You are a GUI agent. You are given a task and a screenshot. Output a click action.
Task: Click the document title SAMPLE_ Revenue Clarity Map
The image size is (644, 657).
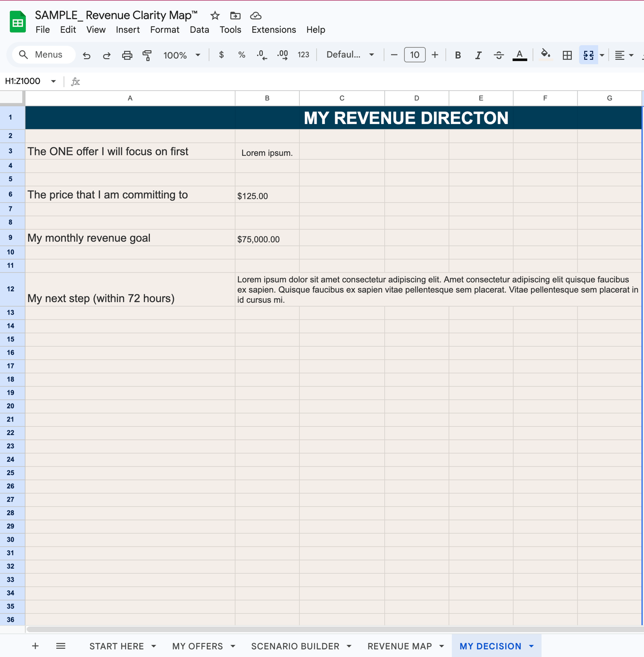(116, 15)
